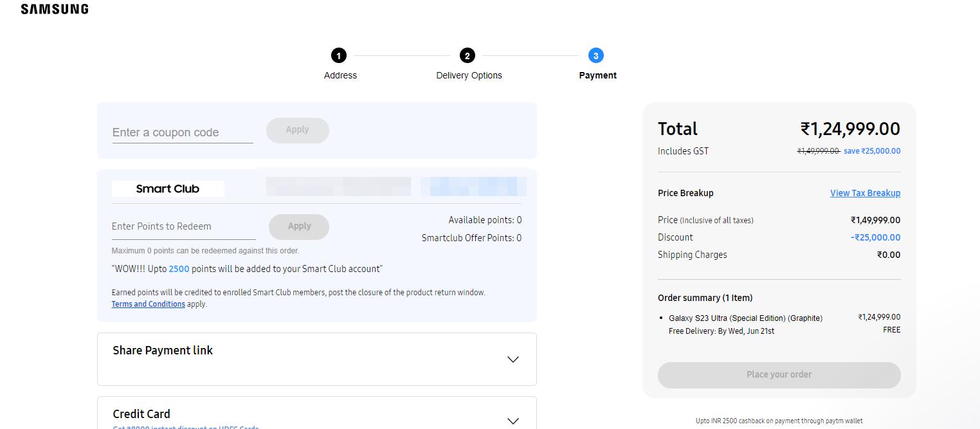The image size is (980, 429).
Task: Select the Payment step label
Action: click(x=597, y=75)
